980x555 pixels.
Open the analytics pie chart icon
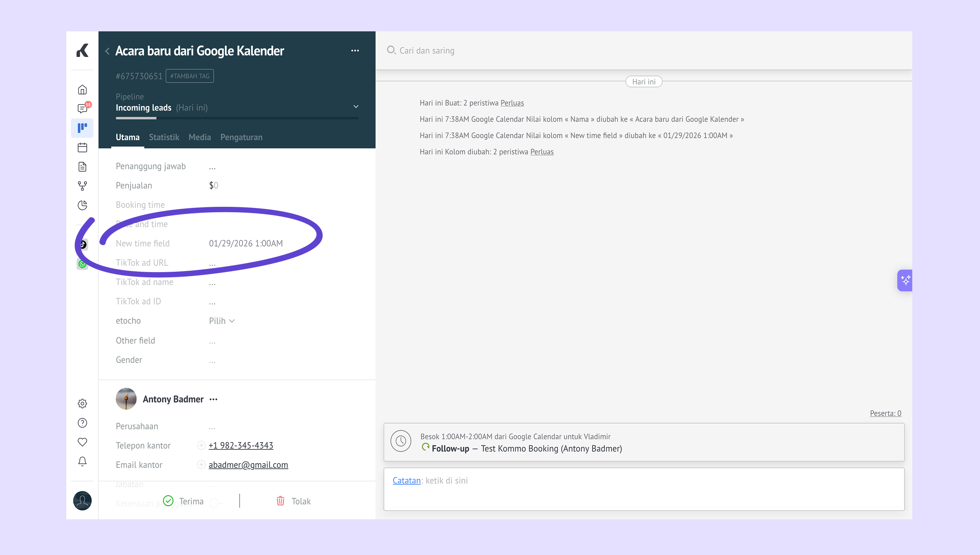click(82, 205)
